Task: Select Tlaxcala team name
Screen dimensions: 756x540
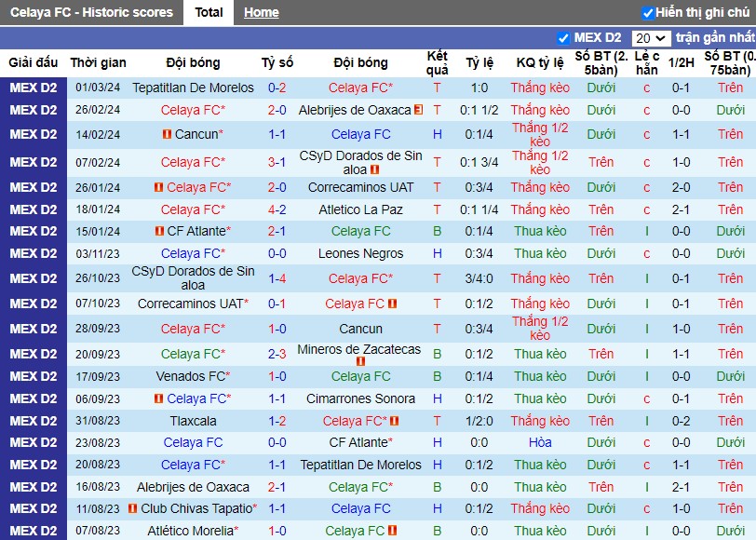Action: (x=193, y=421)
